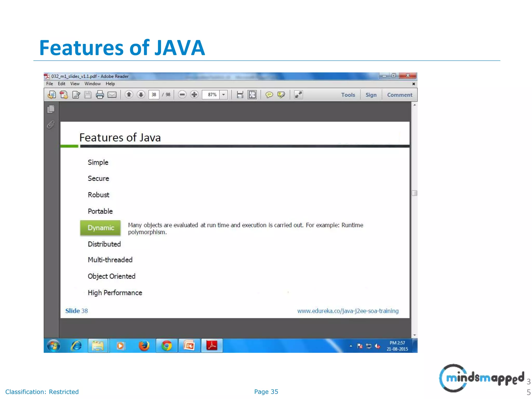Click the 'Slide 38' label
532x399 pixels.
pos(76,311)
